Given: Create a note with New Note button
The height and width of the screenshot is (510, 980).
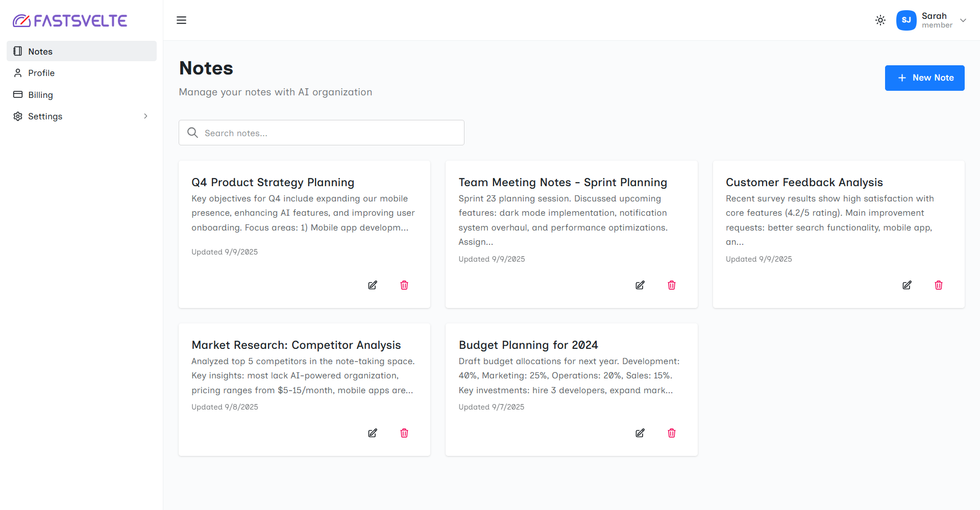Looking at the screenshot, I should tap(924, 78).
